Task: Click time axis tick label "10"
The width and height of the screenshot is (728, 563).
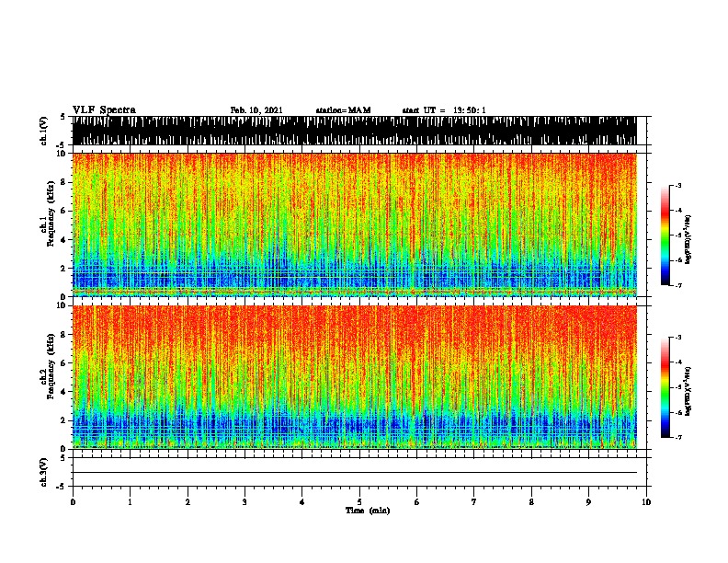Action: pyautogui.click(x=646, y=502)
